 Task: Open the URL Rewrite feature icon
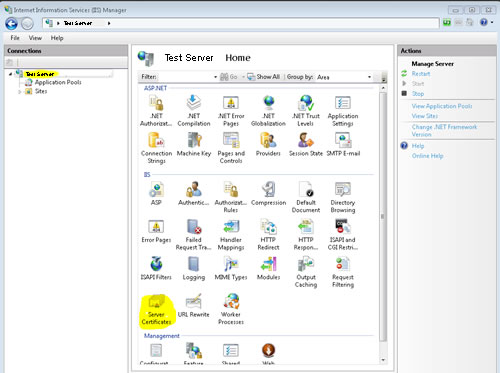pyautogui.click(x=193, y=305)
